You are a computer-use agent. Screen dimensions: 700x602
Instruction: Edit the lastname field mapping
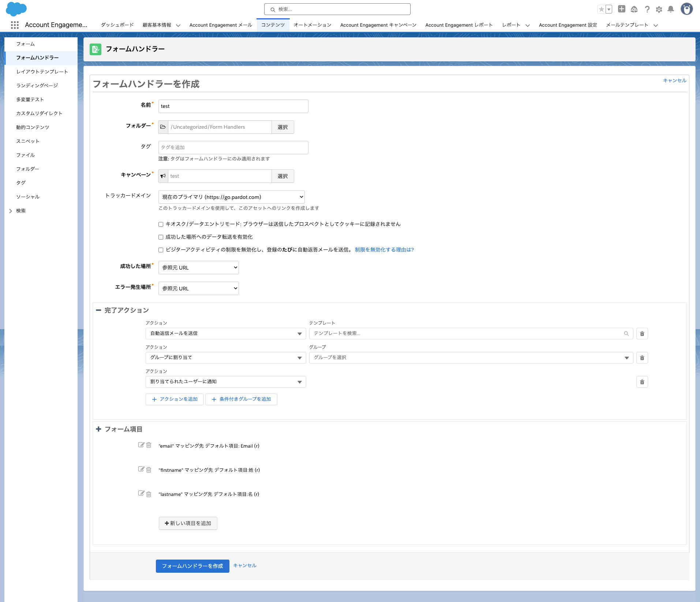pos(141,493)
